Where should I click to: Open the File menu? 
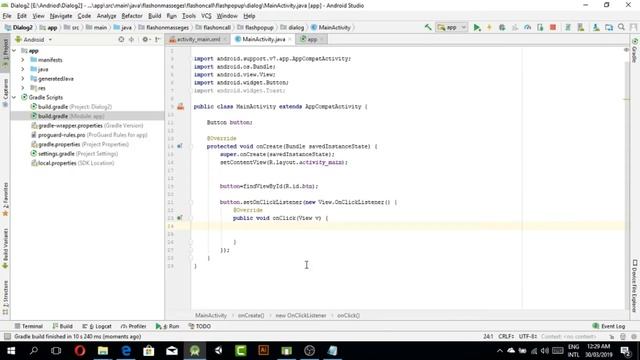(x=7, y=16)
